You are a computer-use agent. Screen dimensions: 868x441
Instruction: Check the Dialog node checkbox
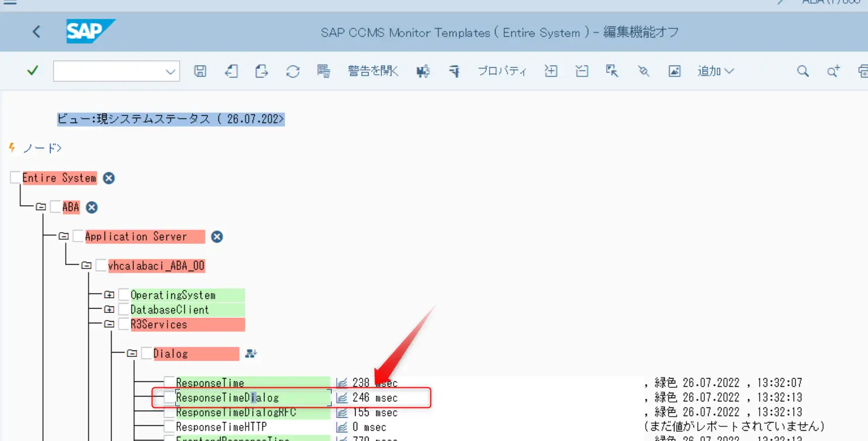point(146,353)
